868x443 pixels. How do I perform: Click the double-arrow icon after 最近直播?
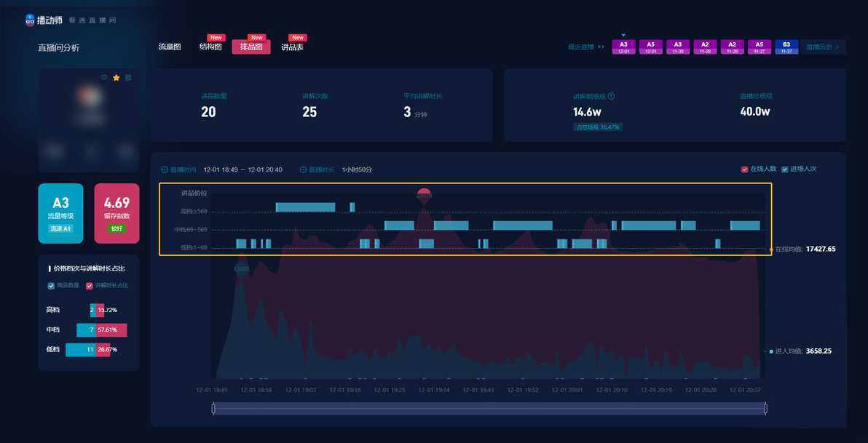coord(601,47)
